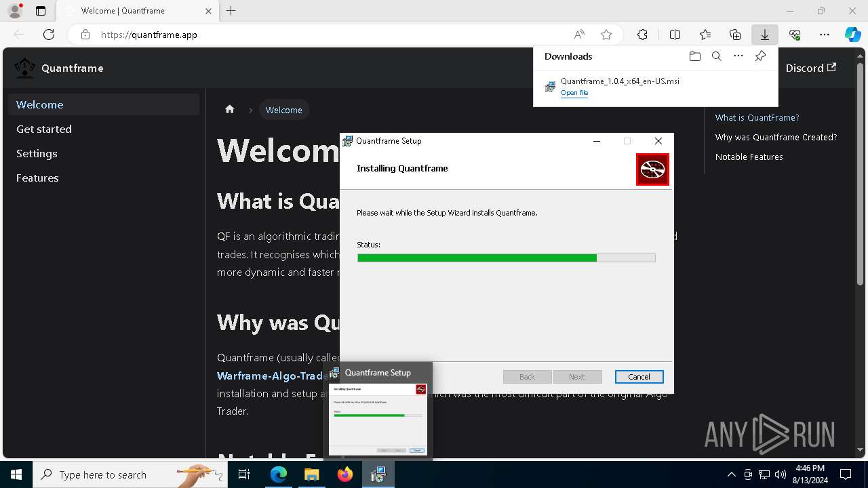Add this page to favorites star
Viewport: 868px width, 488px height.
tap(606, 35)
